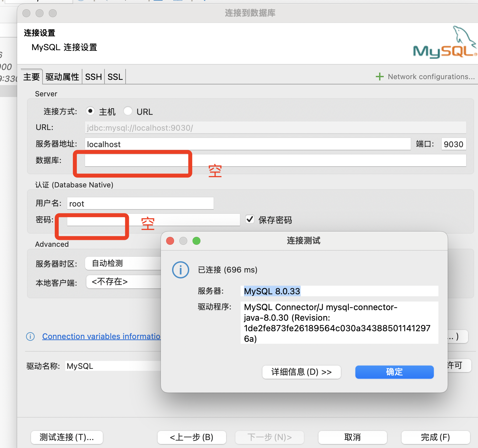Click the green plus Network configurations icon
This screenshot has width=478, height=448.
379,77
